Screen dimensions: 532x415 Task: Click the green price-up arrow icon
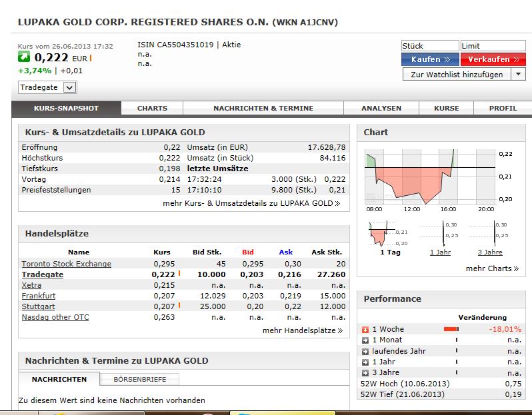pos(24,58)
